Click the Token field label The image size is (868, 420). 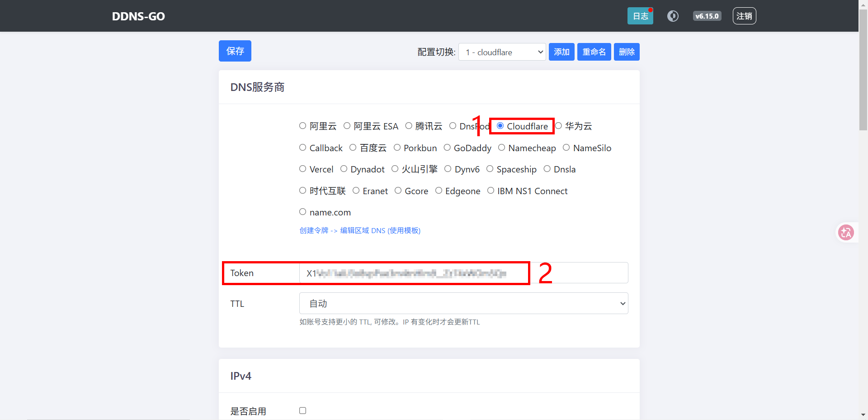point(242,273)
